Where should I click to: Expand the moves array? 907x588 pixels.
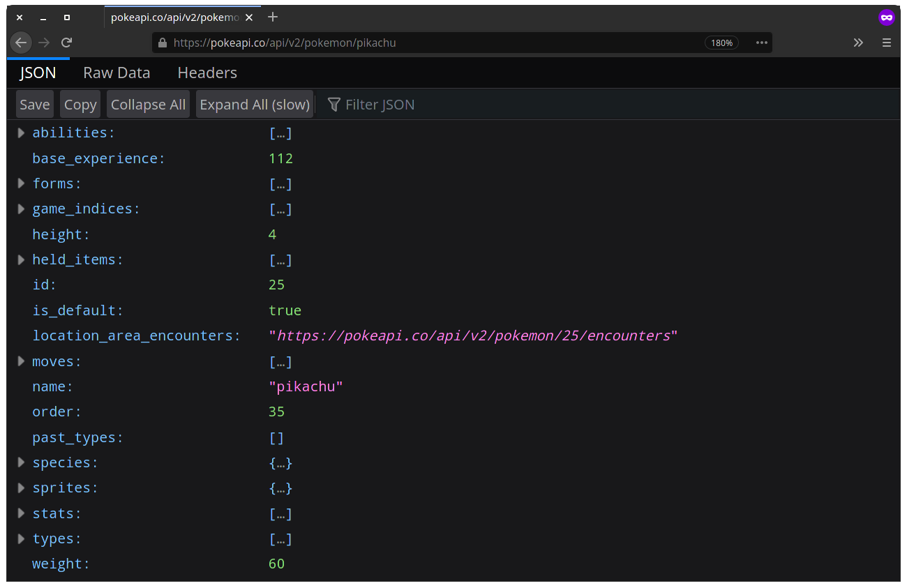(21, 361)
